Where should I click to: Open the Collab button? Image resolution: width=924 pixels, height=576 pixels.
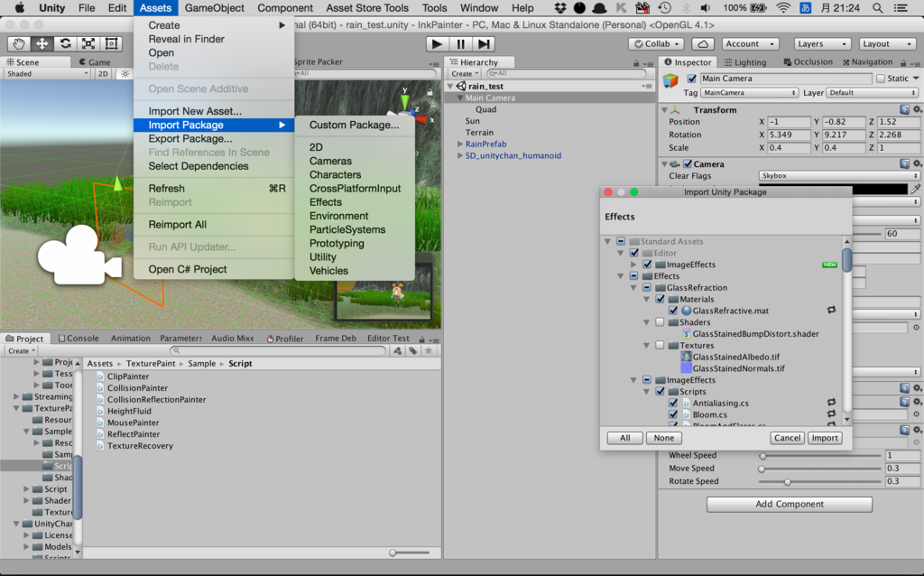[657, 43]
